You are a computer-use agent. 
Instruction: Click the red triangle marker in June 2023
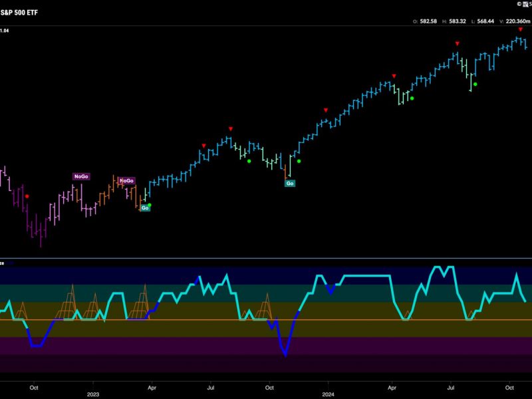coord(203,146)
